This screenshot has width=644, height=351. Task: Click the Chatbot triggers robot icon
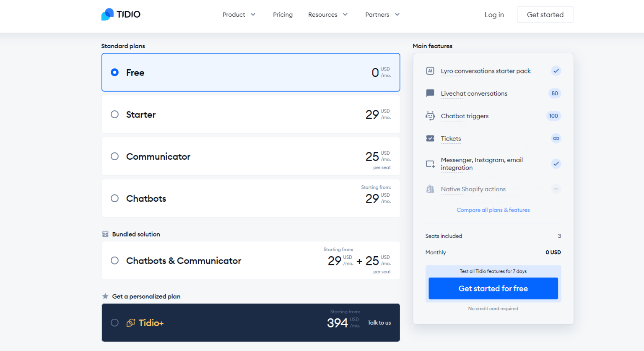click(430, 116)
